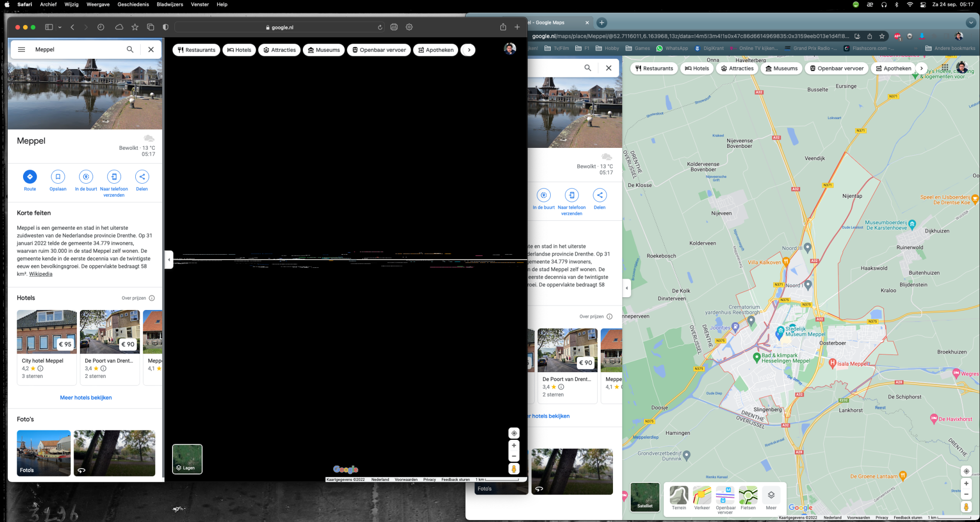This screenshot has height=522, width=980.
Task: Open the Games bookmark folder in Chrome
Action: (x=638, y=48)
